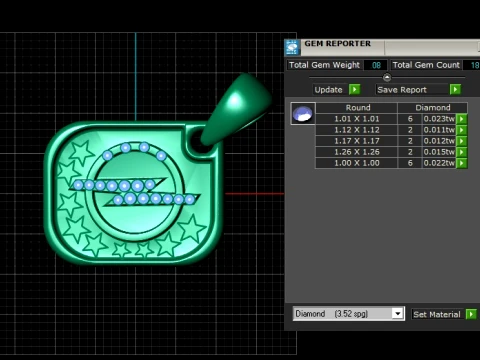Viewport: 480px width, 360px height.
Task: Click the 0.015tw weight cell
Action: point(439,152)
